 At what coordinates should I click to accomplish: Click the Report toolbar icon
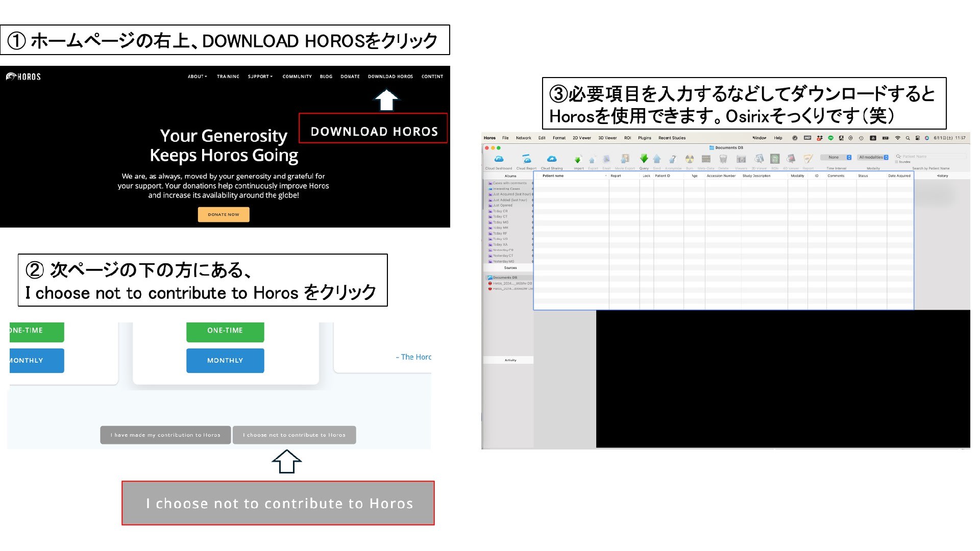[x=808, y=159]
